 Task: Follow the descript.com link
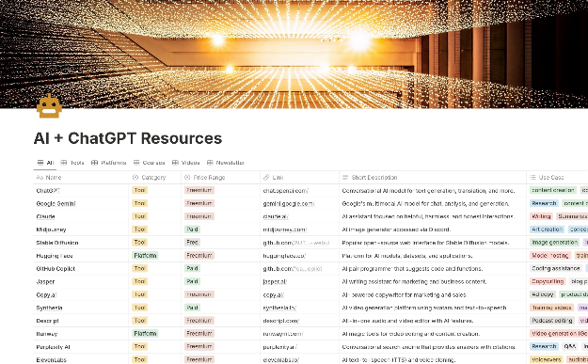click(x=281, y=321)
